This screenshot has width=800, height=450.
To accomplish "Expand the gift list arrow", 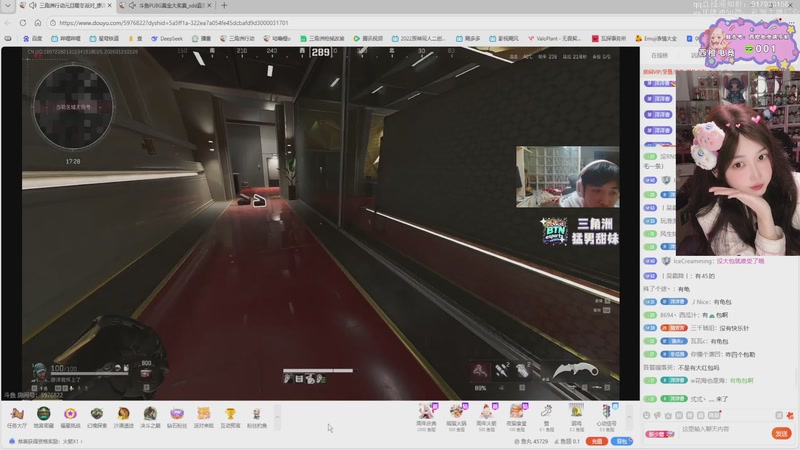I will pos(629,417).
